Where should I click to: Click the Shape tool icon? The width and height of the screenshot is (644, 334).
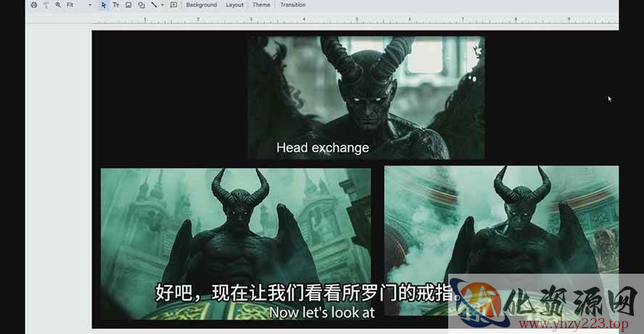(x=141, y=5)
